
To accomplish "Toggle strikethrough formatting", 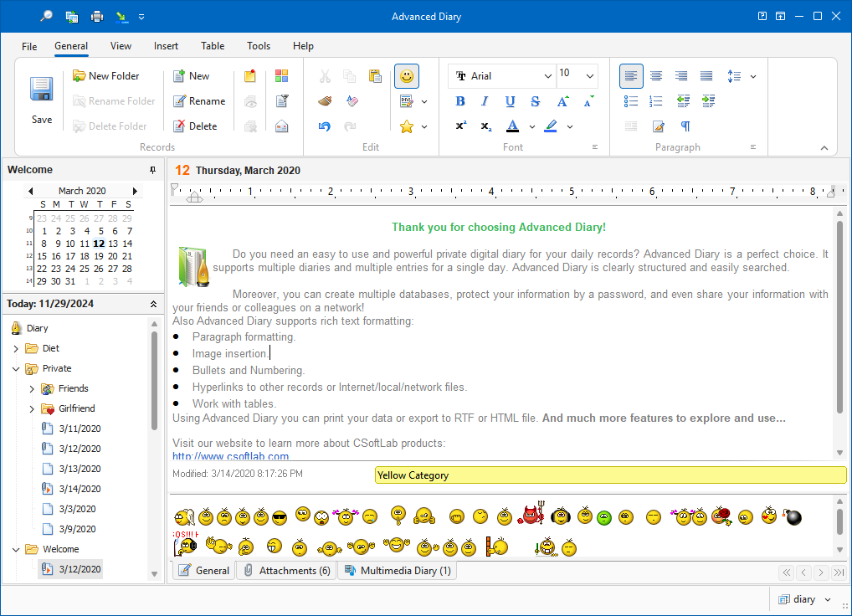I will point(535,101).
